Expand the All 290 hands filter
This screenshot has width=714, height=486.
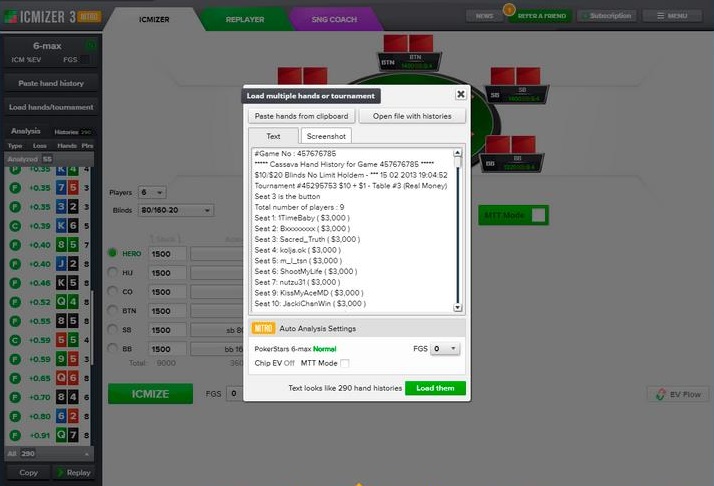(49, 454)
